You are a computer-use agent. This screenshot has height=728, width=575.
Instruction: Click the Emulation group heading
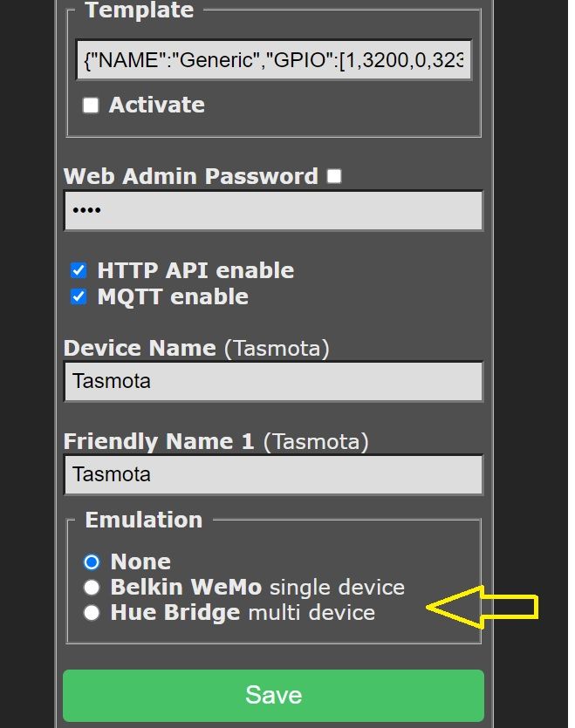[144, 520]
